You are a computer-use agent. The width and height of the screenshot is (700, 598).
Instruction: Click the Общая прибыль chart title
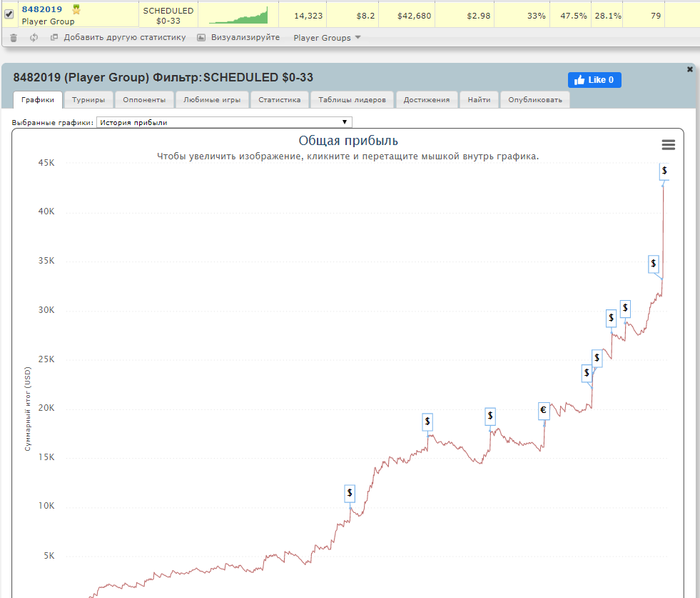pyautogui.click(x=348, y=141)
